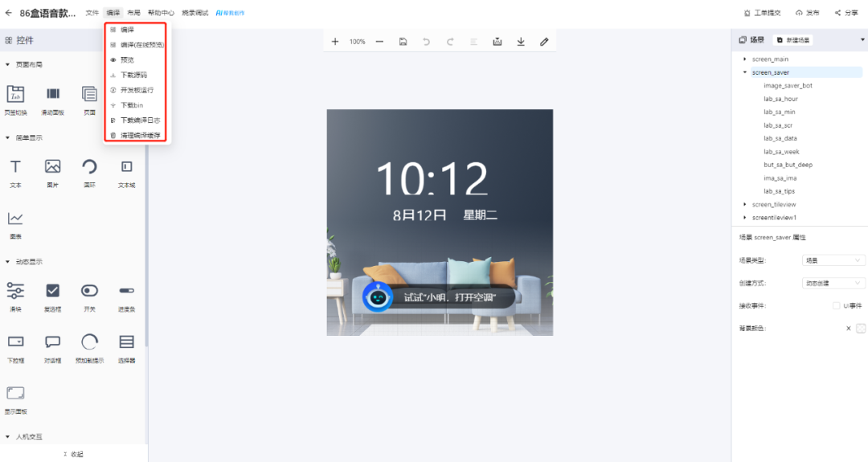Screen dimensions: 868x462
Task: Select but_sa_but_deep in the scene tree
Action: coord(788,165)
